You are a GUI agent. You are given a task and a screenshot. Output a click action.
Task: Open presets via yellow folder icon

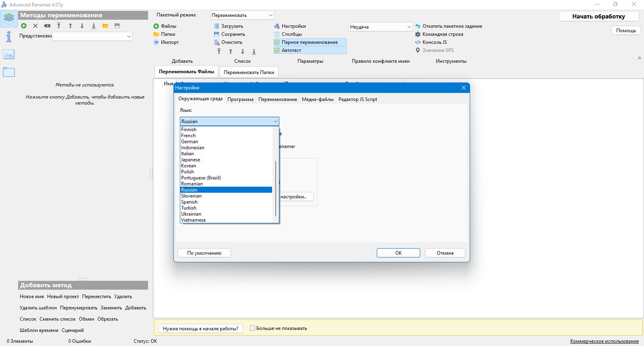tap(105, 26)
